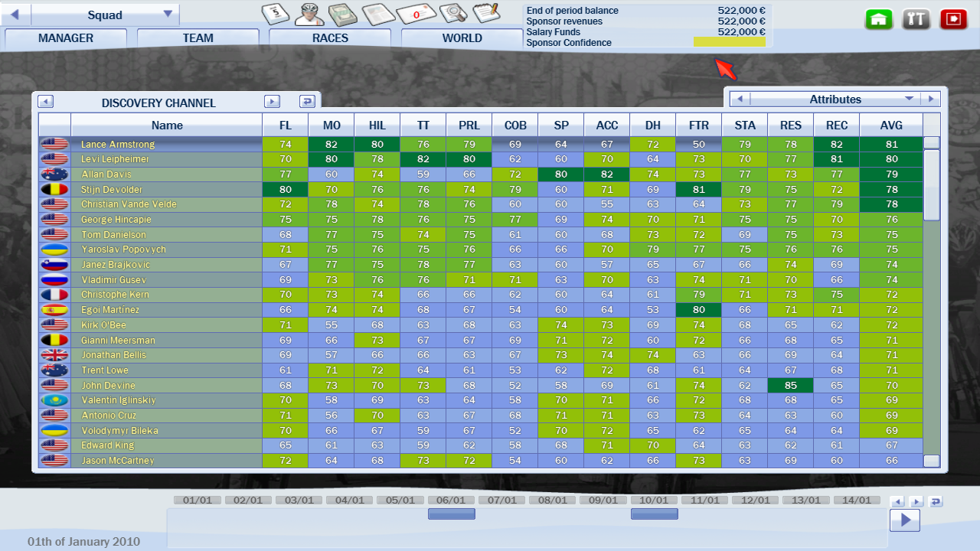Open the WORLD tab
980x551 pixels.
tap(462, 38)
